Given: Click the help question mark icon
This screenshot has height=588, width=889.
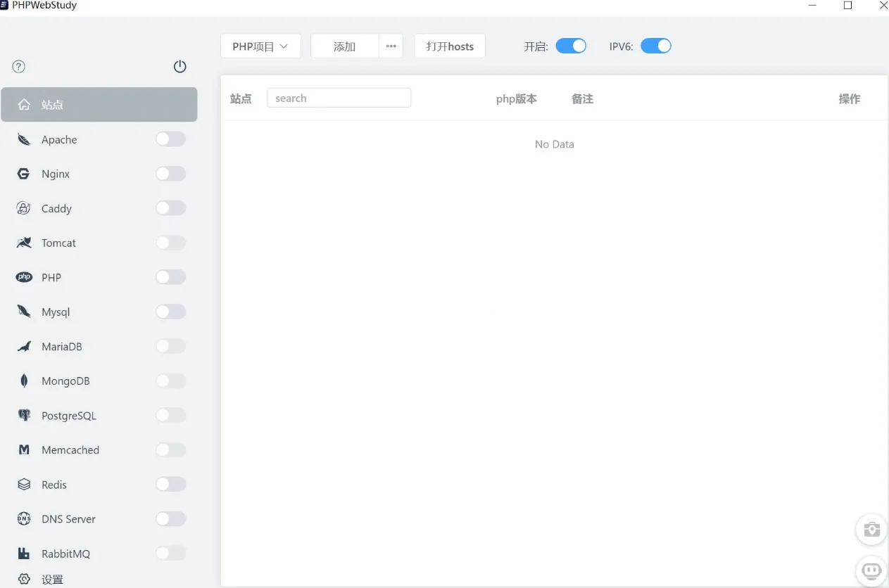Looking at the screenshot, I should tap(18, 66).
